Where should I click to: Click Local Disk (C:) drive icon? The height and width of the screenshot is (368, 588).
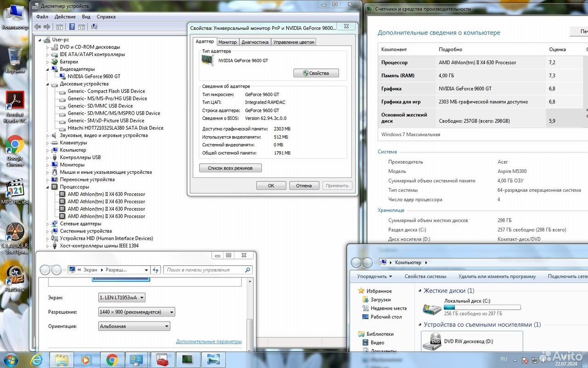point(432,309)
